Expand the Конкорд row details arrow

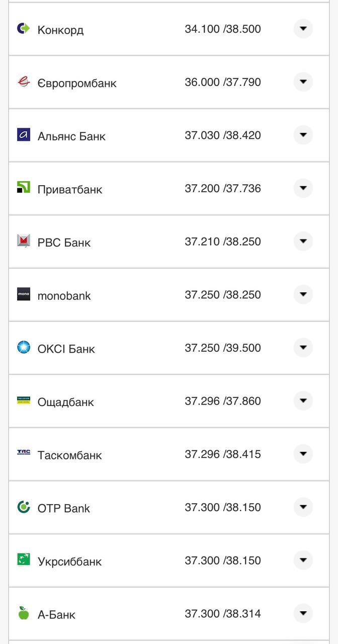click(x=303, y=29)
